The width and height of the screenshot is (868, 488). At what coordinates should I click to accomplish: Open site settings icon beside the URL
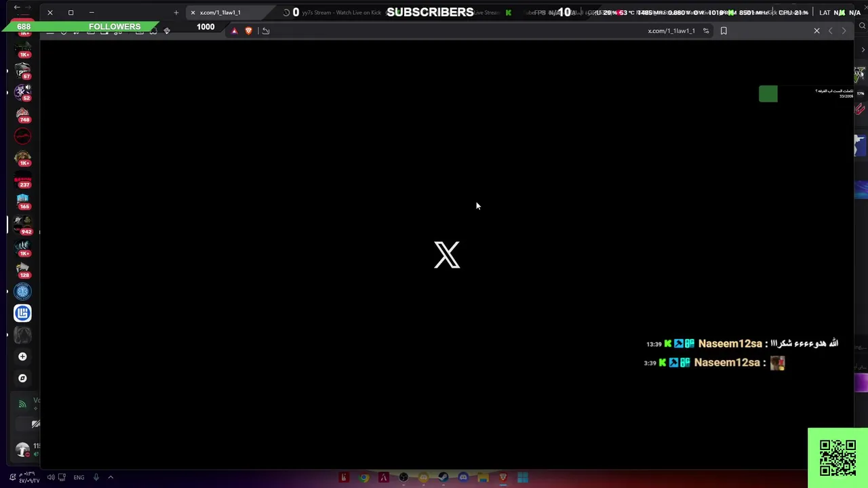[706, 30]
